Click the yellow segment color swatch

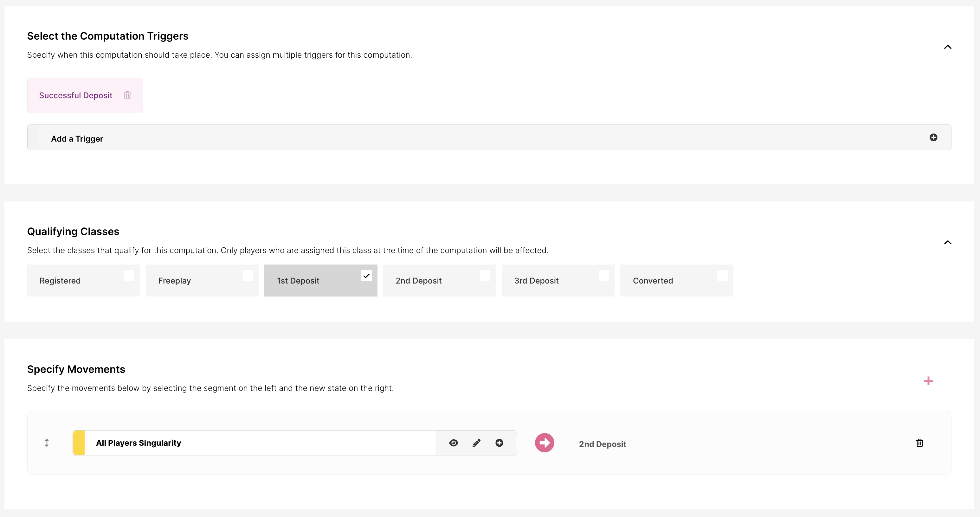click(x=79, y=443)
